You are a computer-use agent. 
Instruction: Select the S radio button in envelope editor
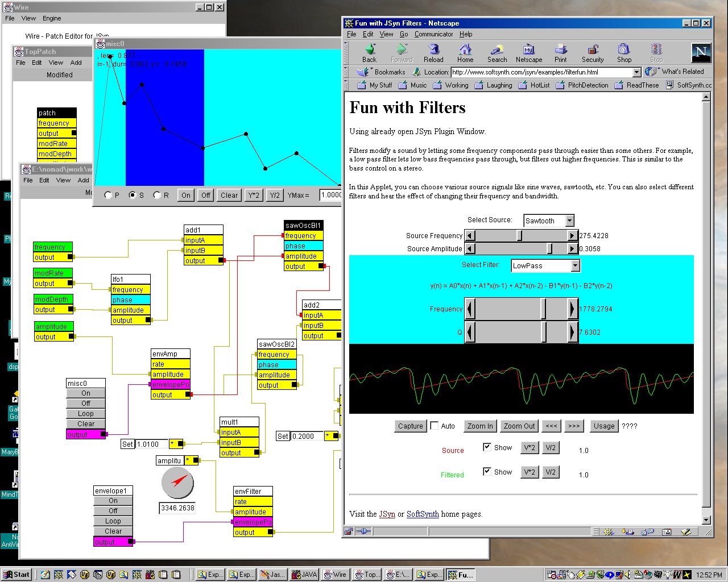pyautogui.click(x=133, y=195)
